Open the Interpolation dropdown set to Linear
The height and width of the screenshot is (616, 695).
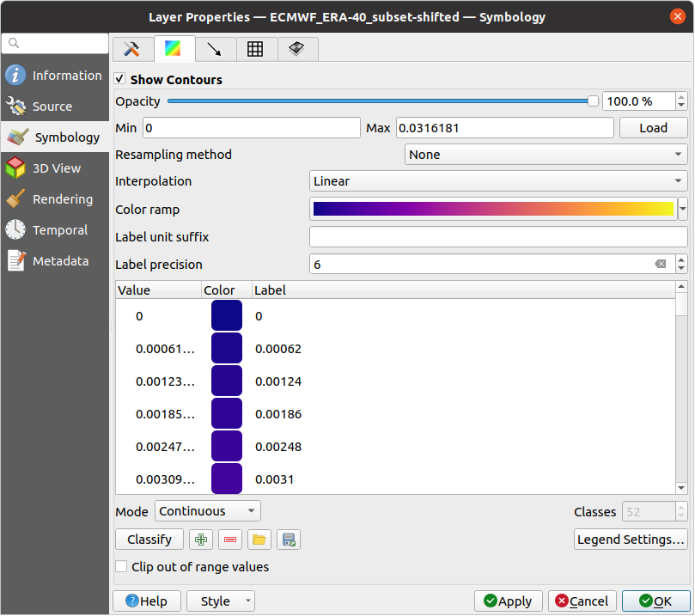[497, 181]
